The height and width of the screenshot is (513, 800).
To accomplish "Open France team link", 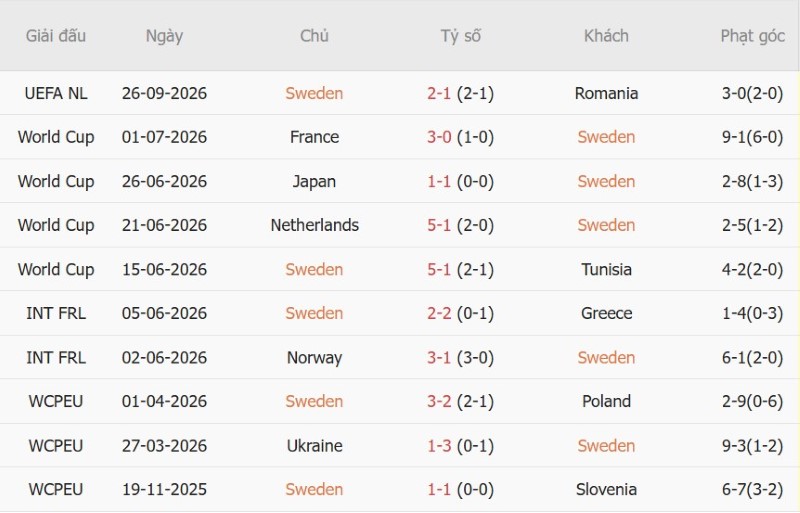I will point(314,137).
